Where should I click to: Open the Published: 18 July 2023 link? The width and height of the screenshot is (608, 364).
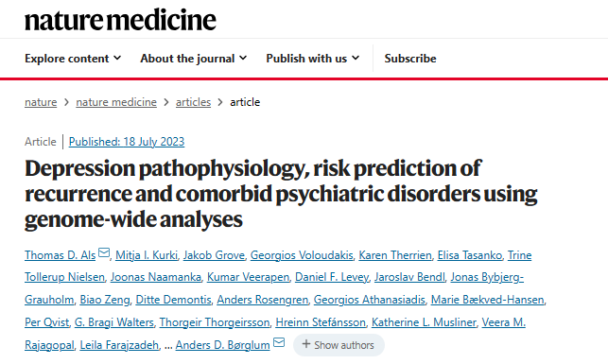(127, 142)
